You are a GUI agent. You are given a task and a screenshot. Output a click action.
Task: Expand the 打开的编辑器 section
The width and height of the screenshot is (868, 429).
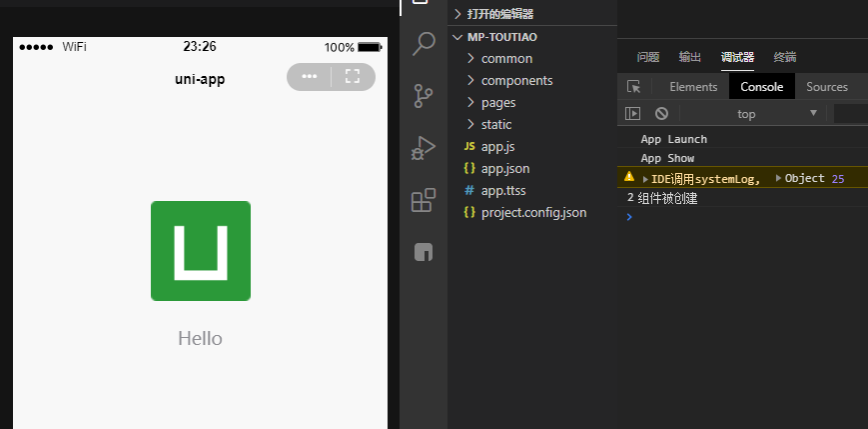tap(499, 14)
